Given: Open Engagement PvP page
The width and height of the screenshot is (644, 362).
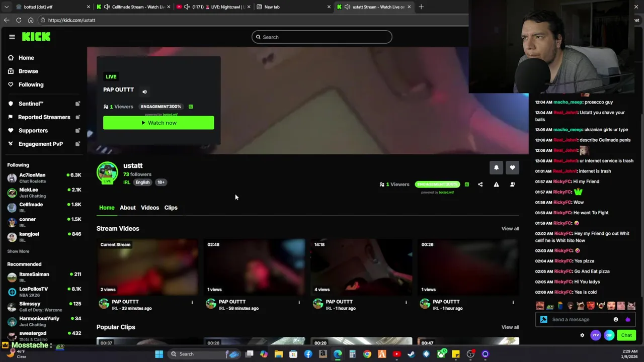Looking at the screenshot, I should coord(41,144).
